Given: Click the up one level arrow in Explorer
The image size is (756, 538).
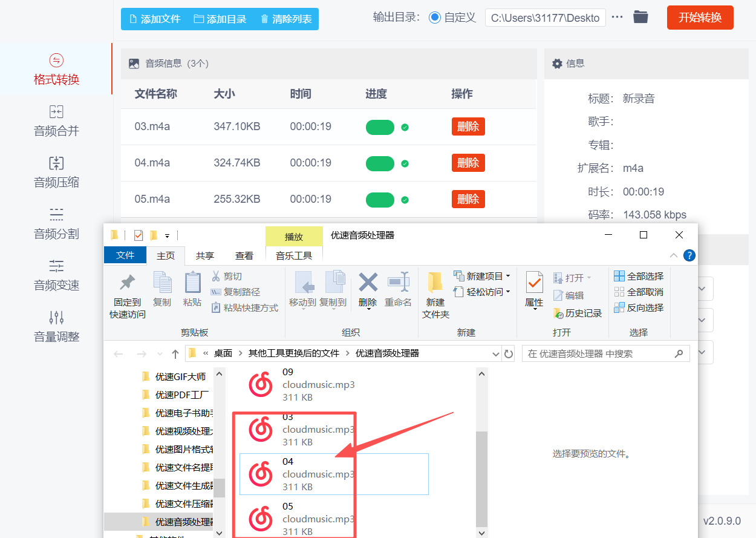Looking at the screenshot, I should (x=175, y=353).
